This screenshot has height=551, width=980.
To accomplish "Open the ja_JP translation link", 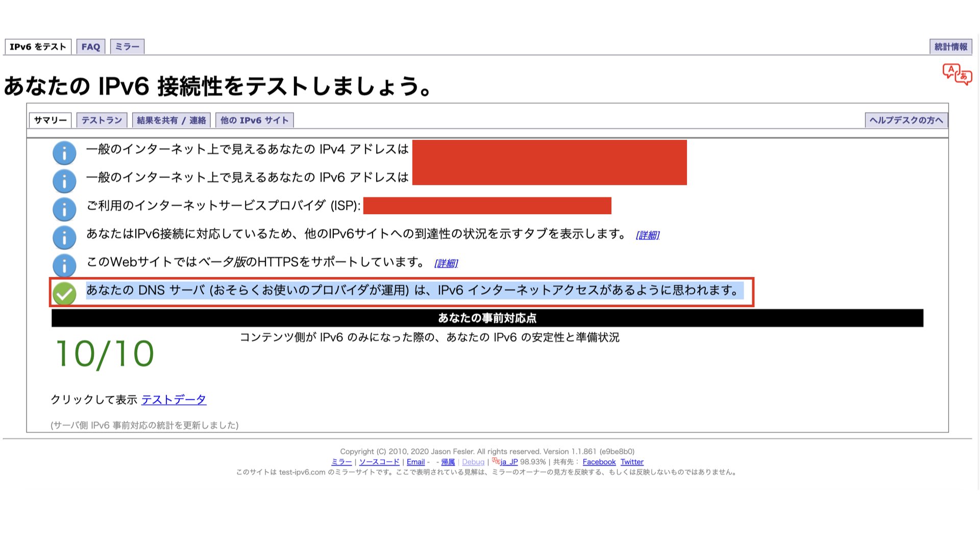I will click(509, 462).
